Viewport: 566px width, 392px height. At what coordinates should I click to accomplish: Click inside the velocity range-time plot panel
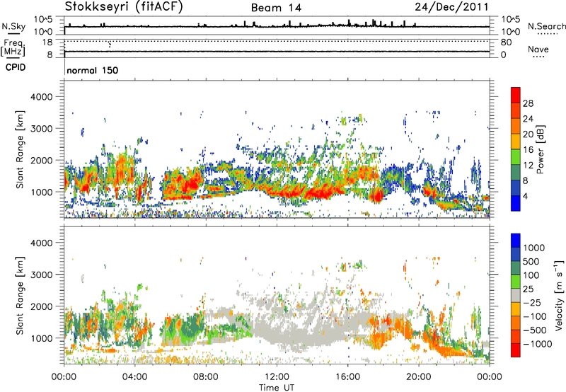(x=277, y=295)
